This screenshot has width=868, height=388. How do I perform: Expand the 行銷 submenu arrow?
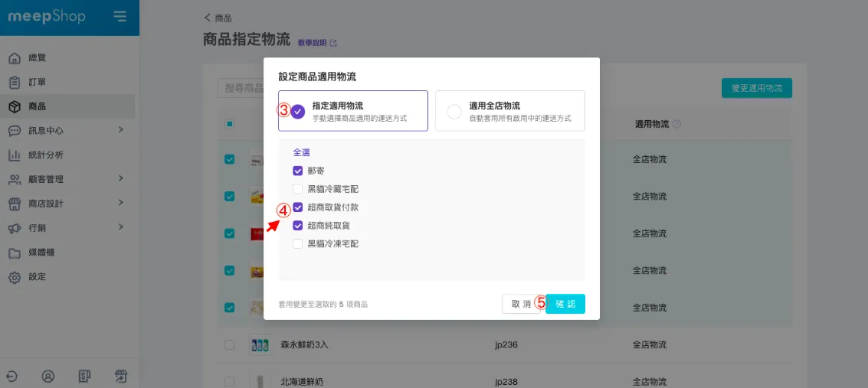(x=121, y=227)
